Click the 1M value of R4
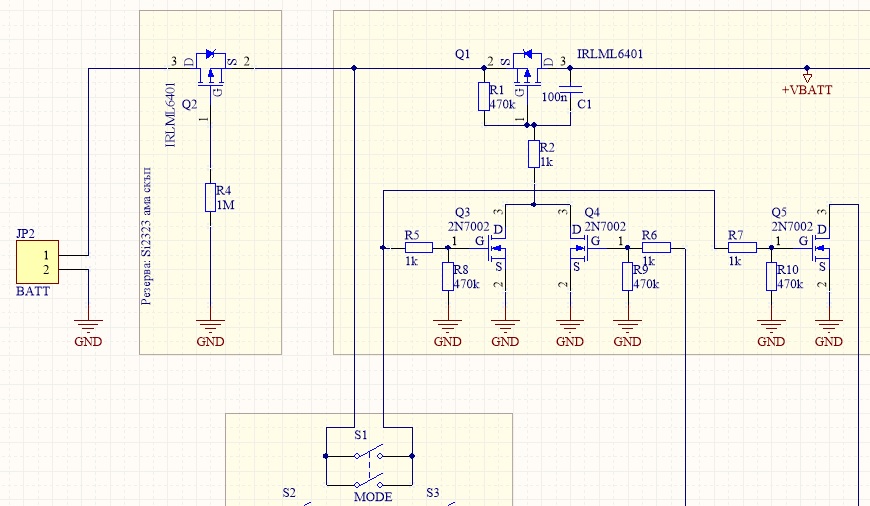The height and width of the screenshot is (506, 870). click(x=225, y=205)
